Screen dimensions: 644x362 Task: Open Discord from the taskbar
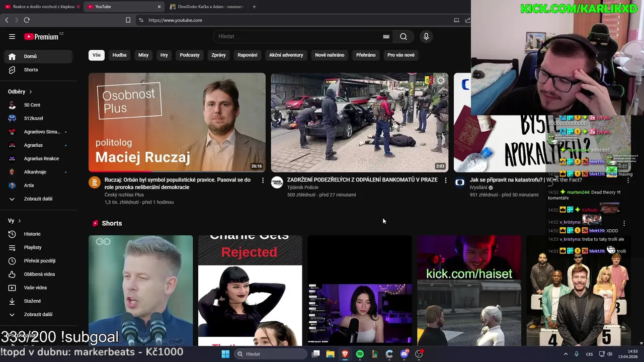point(404,354)
